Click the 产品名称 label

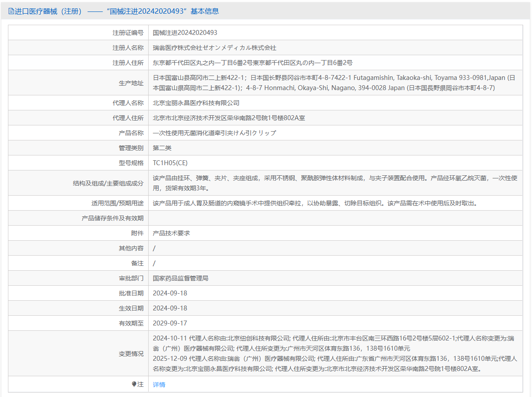[x=131, y=133]
